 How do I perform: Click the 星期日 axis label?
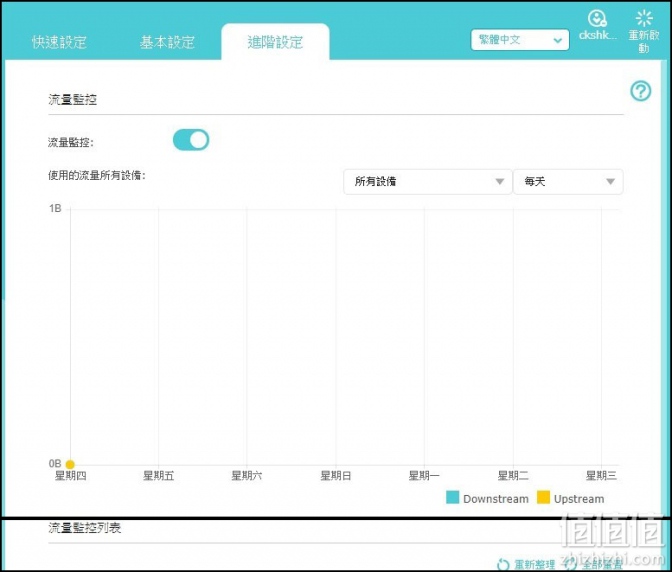coord(336,476)
